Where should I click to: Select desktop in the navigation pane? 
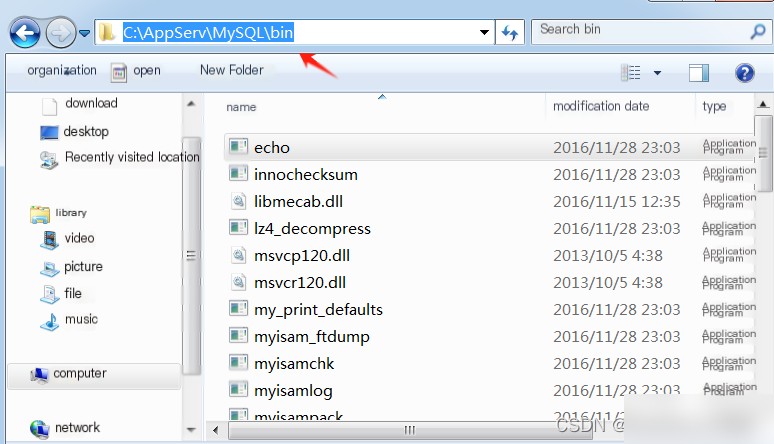pyautogui.click(x=85, y=131)
